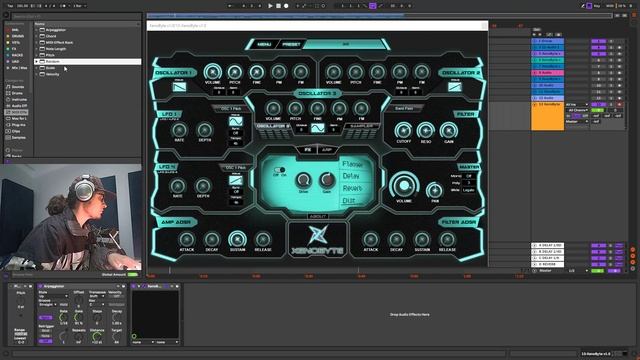Toggle the FX Off/On switch

(280, 170)
